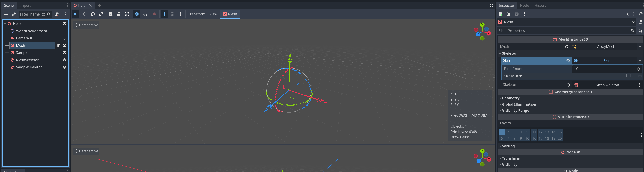The width and height of the screenshot is (644, 172).
Task: Toggle visibility of MeshSkeleton
Action: tap(64, 60)
